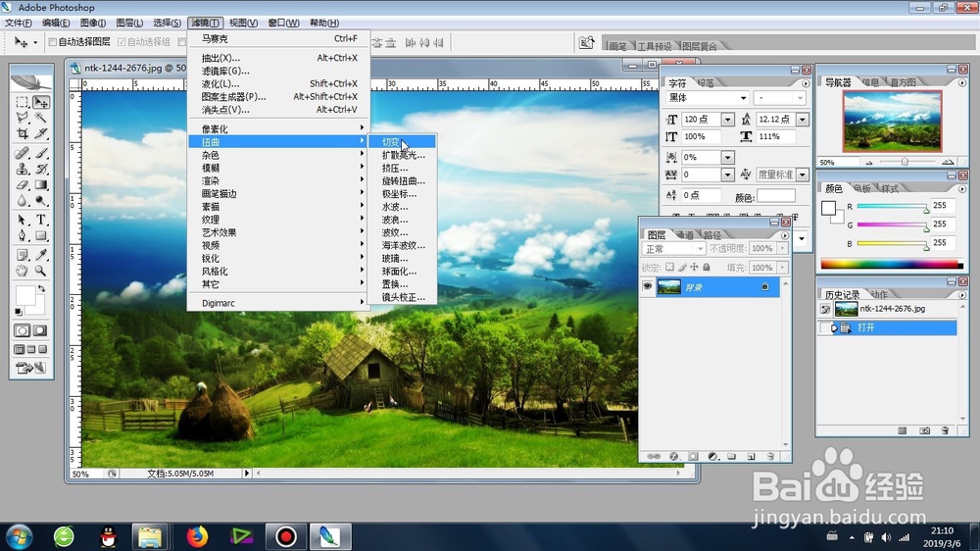Switch to Quick Mask mode
The height and width of the screenshot is (551, 980).
click(x=40, y=330)
